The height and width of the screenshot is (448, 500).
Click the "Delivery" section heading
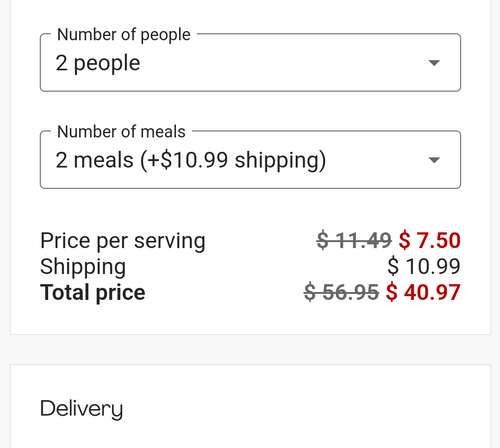[81, 409]
